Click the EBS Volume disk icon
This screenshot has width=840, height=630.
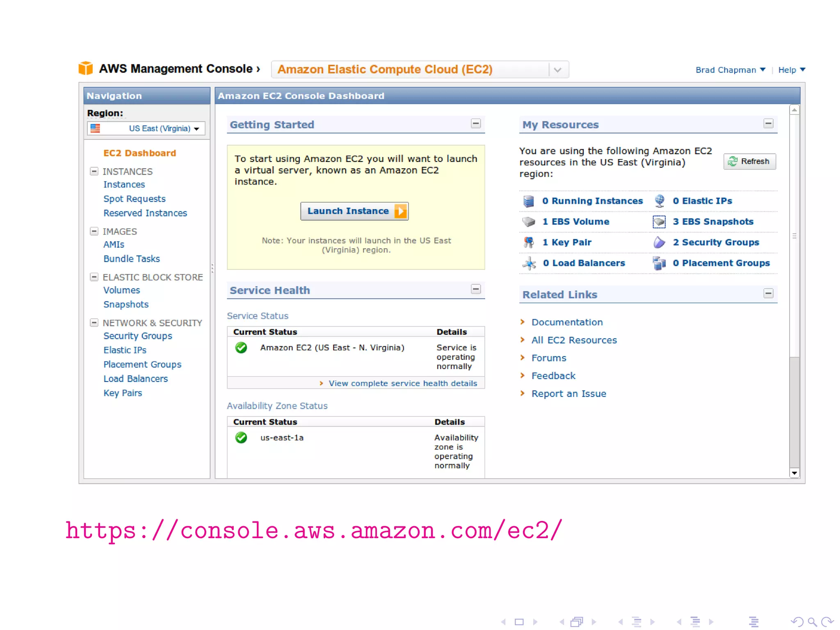[x=529, y=222]
